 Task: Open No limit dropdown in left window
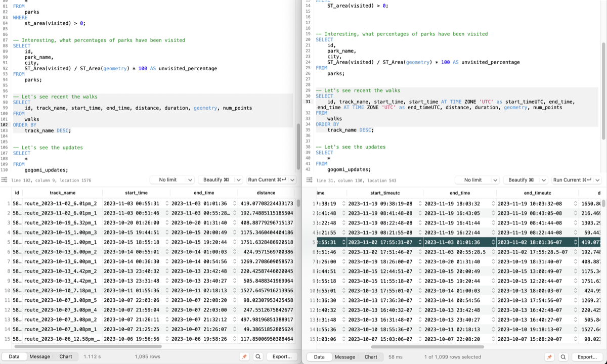[x=172, y=180]
